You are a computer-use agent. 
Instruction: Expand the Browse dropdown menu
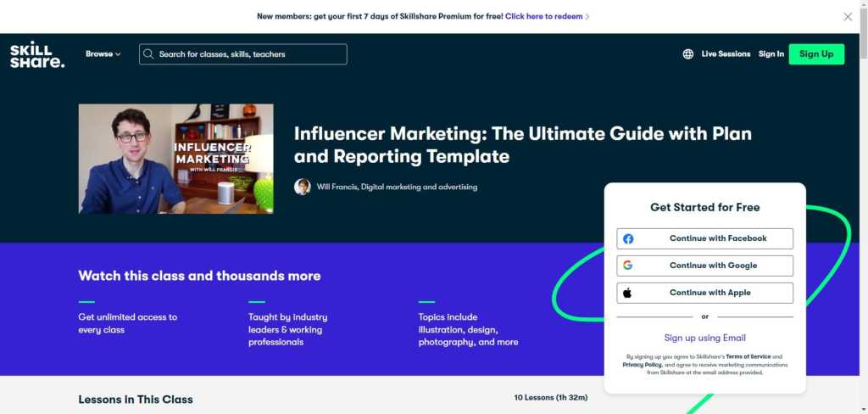tap(103, 54)
